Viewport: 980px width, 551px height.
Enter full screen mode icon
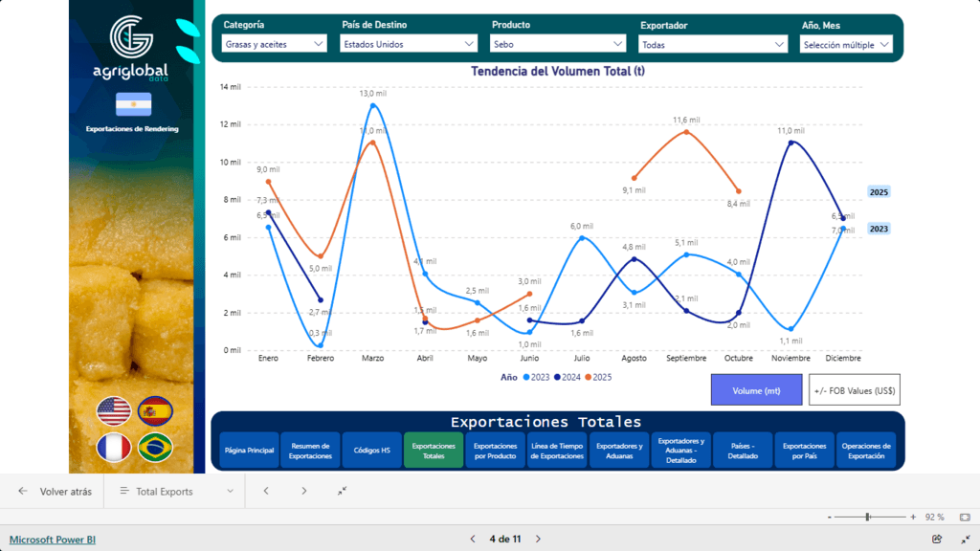pos(965,539)
